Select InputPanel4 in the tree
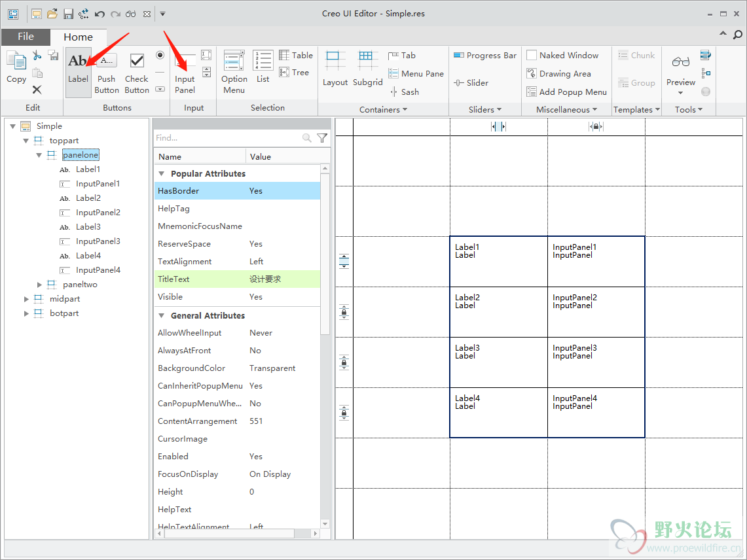Viewport: 747px width, 560px height. pyautogui.click(x=98, y=270)
